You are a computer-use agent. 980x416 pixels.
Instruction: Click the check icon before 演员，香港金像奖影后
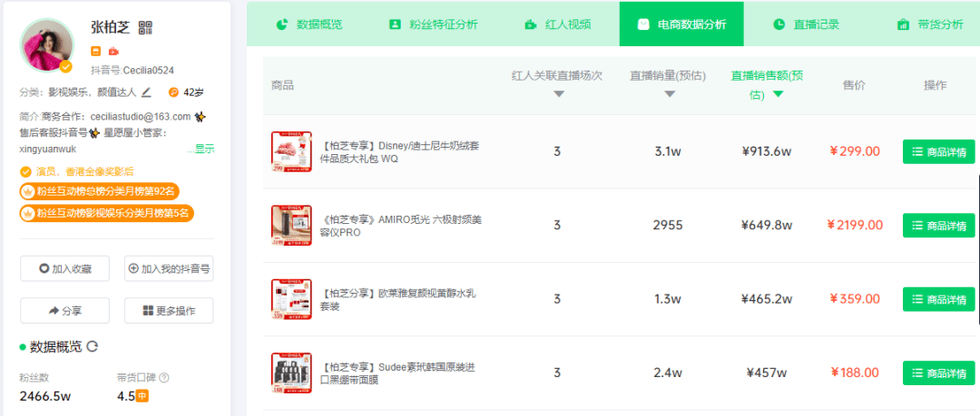pyautogui.click(x=25, y=171)
